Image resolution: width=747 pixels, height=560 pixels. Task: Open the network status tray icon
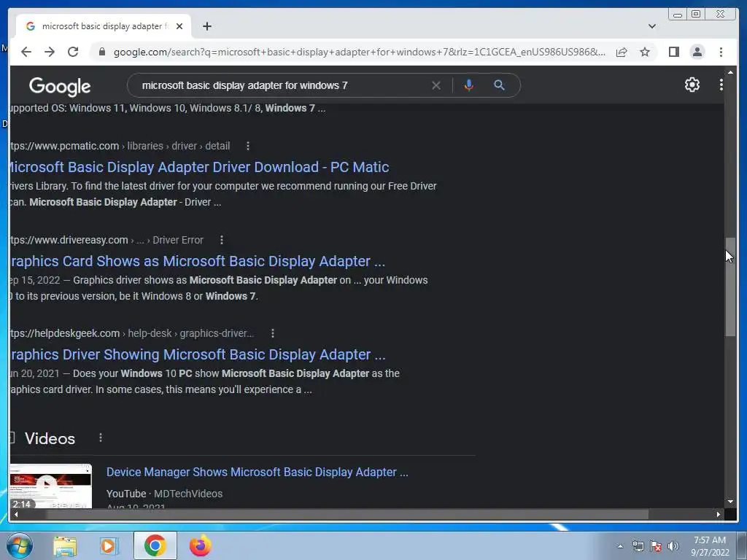638,546
